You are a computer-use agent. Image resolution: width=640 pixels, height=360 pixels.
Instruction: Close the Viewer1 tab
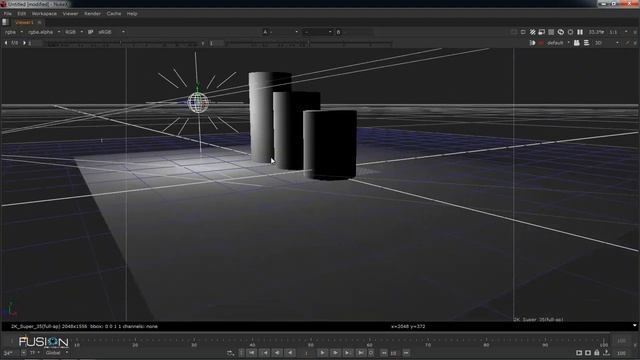39,22
